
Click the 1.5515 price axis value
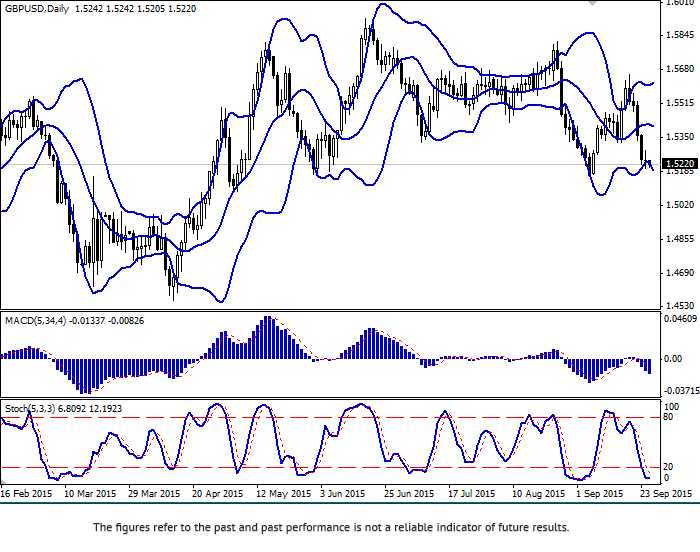coord(680,103)
